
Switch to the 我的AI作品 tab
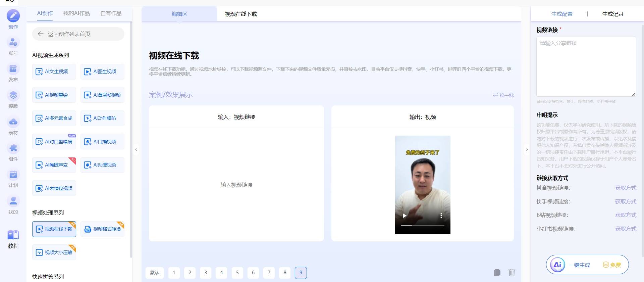point(76,13)
